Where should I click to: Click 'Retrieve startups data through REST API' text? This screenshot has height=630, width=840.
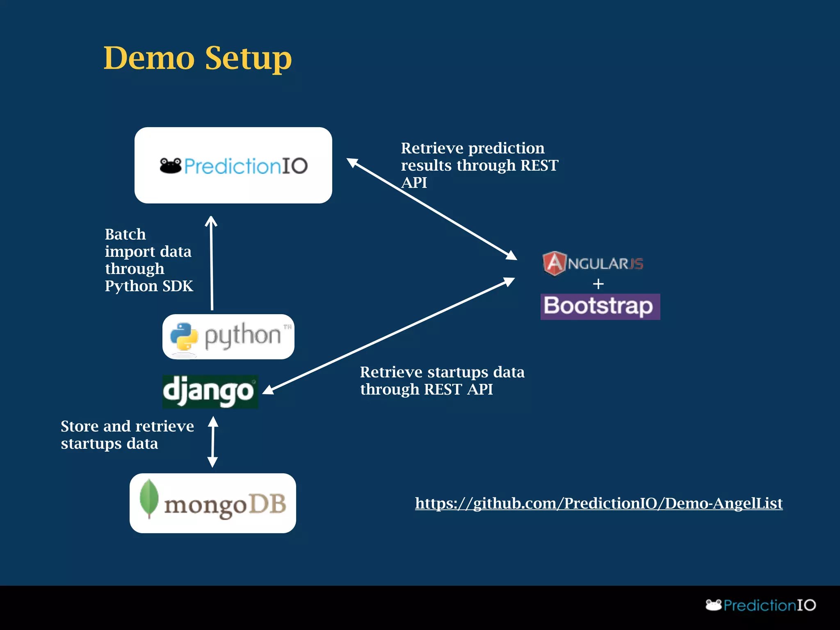442,381
